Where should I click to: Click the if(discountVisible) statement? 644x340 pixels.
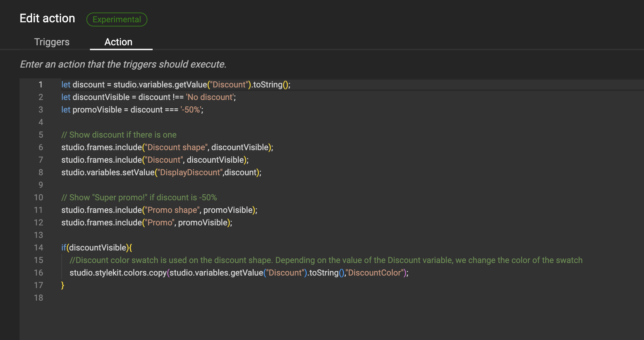coord(97,247)
